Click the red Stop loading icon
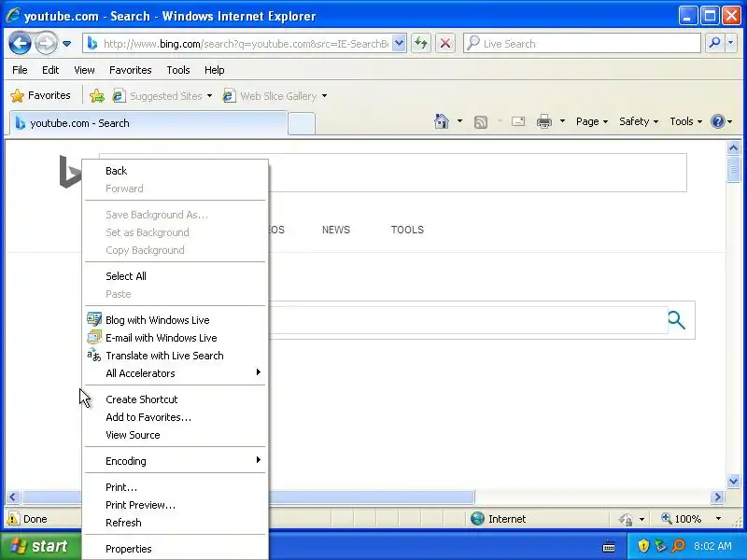 click(445, 43)
